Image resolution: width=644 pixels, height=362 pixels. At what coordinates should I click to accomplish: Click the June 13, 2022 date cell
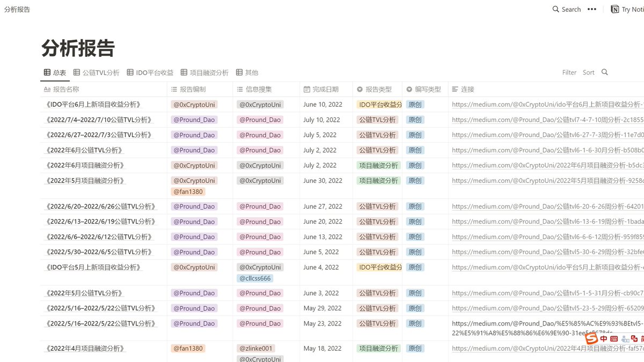pyautogui.click(x=323, y=237)
